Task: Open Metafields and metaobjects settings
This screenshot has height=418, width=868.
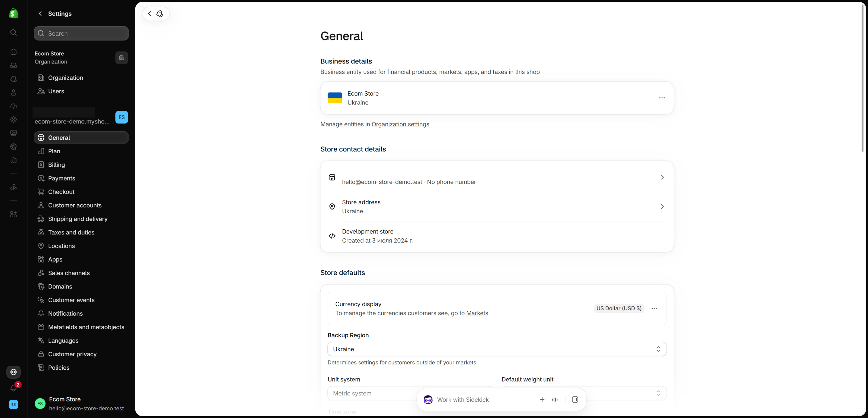Action: (81, 327)
